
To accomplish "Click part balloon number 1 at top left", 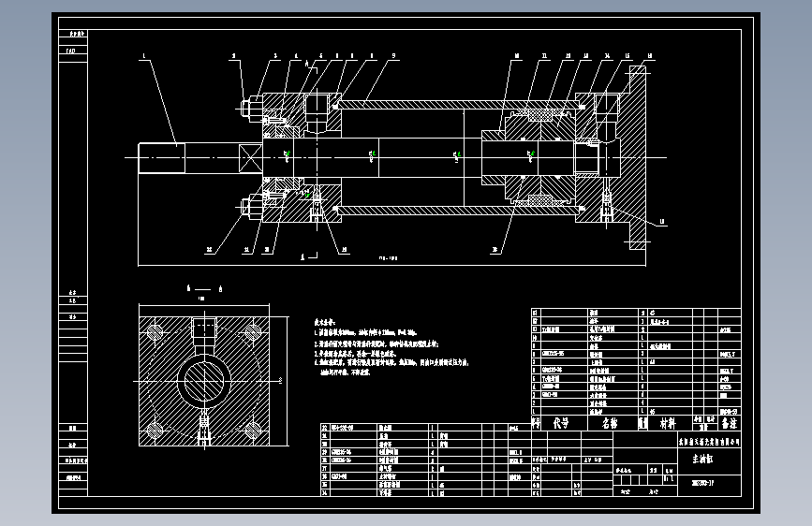I will tap(144, 56).
